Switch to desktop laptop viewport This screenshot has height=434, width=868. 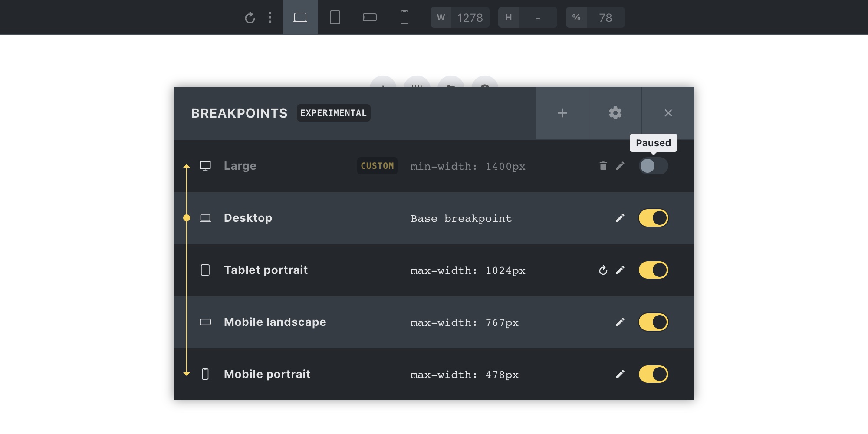click(300, 17)
